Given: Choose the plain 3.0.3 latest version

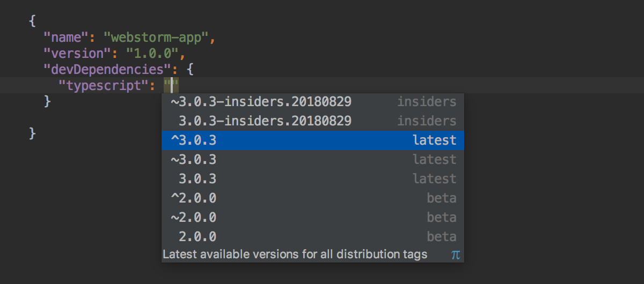Looking at the screenshot, I should [x=313, y=179].
